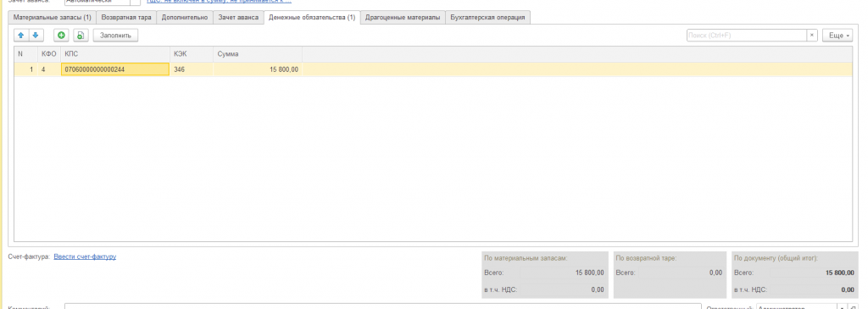868x309 pixels.
Task: Click the КФО column header
Action: (x=49, y=54)
